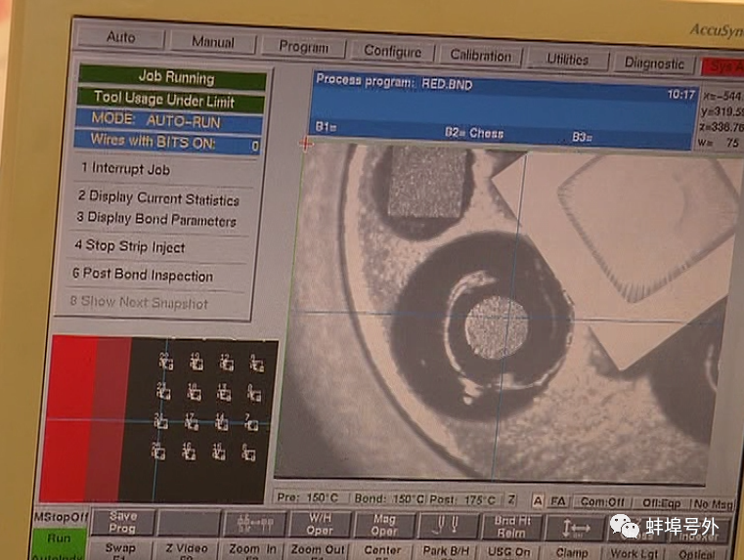Click Zoom In on the video
Image resolution: width=744 pixels, height=560 pixels.
coord(252,550)
